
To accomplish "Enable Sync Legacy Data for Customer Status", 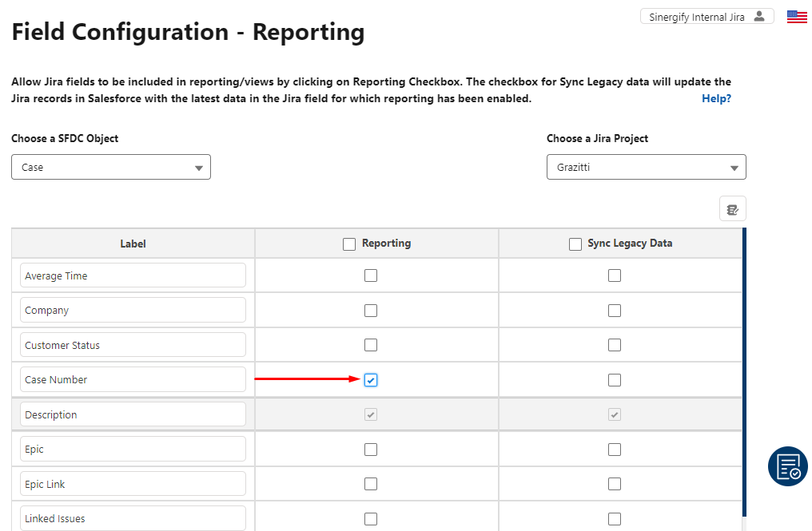I will [x=615, y=345].
